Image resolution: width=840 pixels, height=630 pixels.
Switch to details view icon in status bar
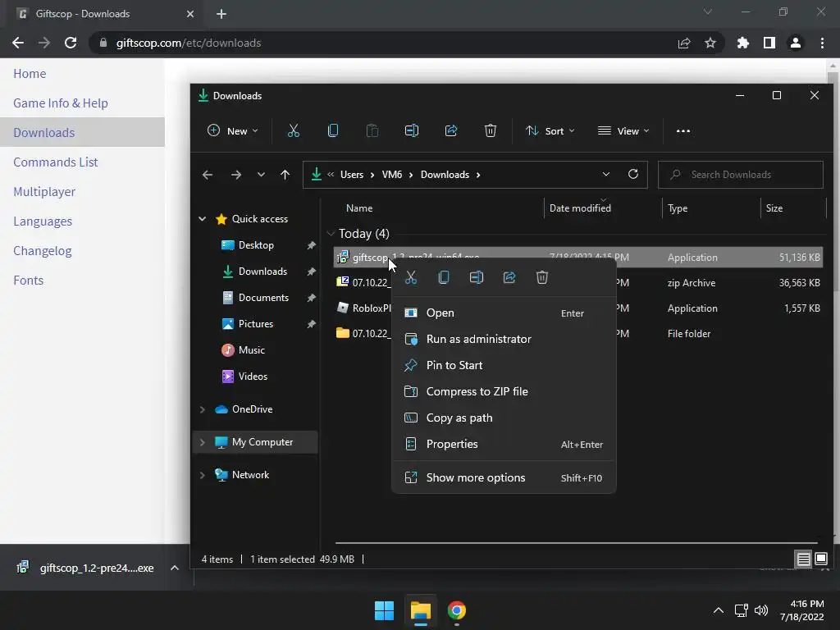[x=804, y=559]
